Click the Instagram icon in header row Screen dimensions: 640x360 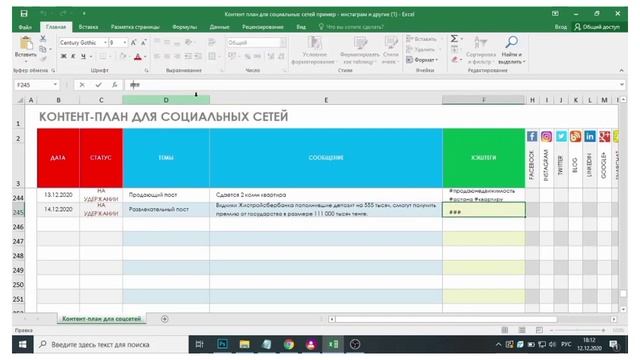click(547, 136)
